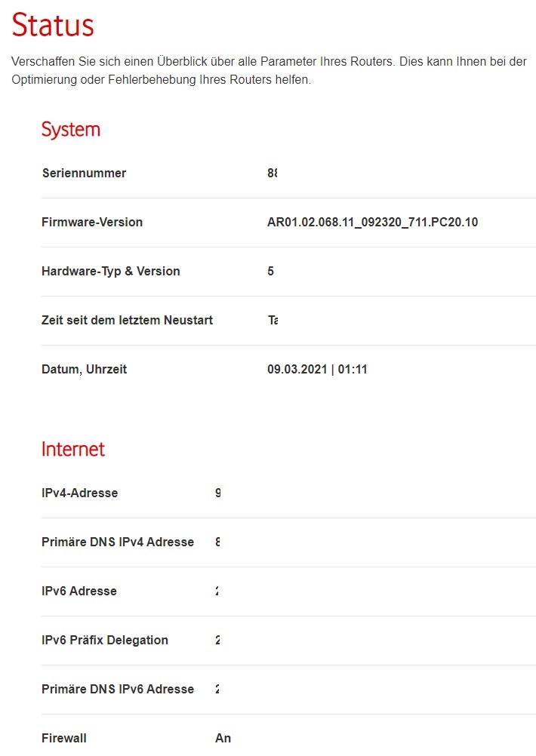Click the IPv6 Adresse label

(79, 592)
